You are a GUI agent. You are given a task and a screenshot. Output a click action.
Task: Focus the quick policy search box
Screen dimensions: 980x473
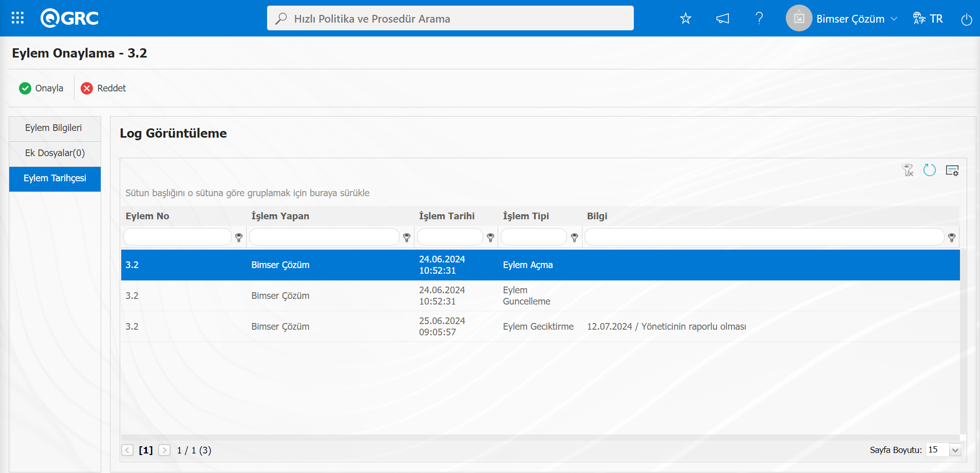point(450,18)
